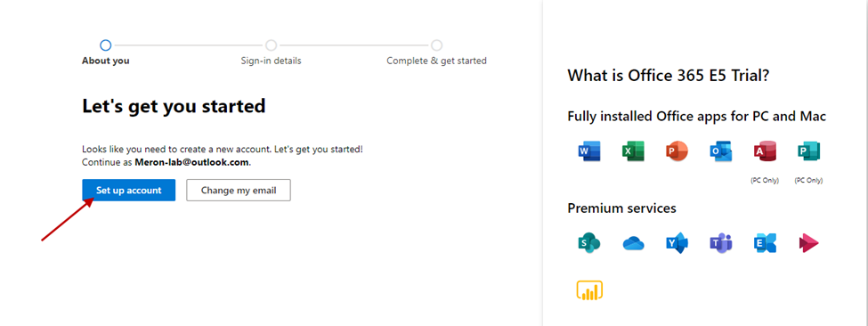Image resolution: width=868 pixels, height=326 pixels.
Task: Select the Excel app icon
Action: click(x=633, y=151)
